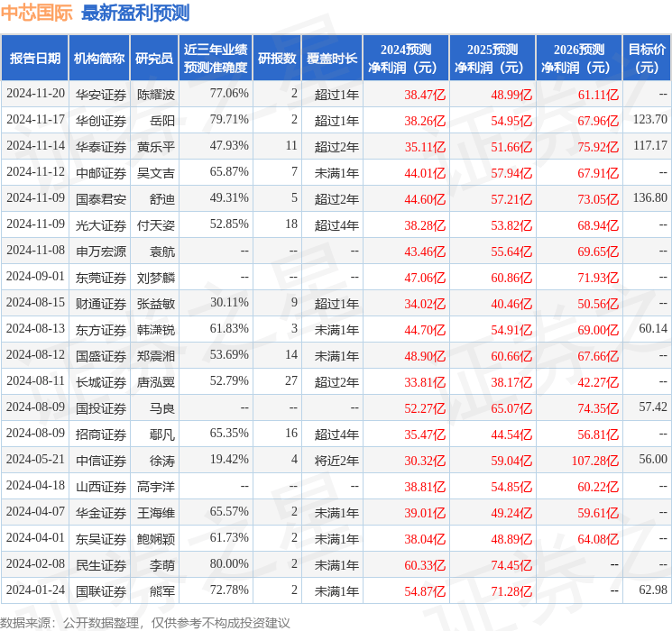Click the 华创证券 institution cell

[x=101, y=121]
